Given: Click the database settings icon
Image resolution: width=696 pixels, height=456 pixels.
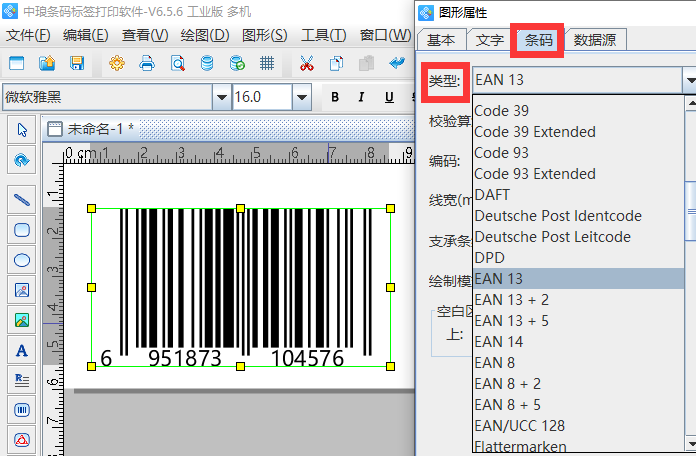Looking at the screenshot, I should coord(207,63).
